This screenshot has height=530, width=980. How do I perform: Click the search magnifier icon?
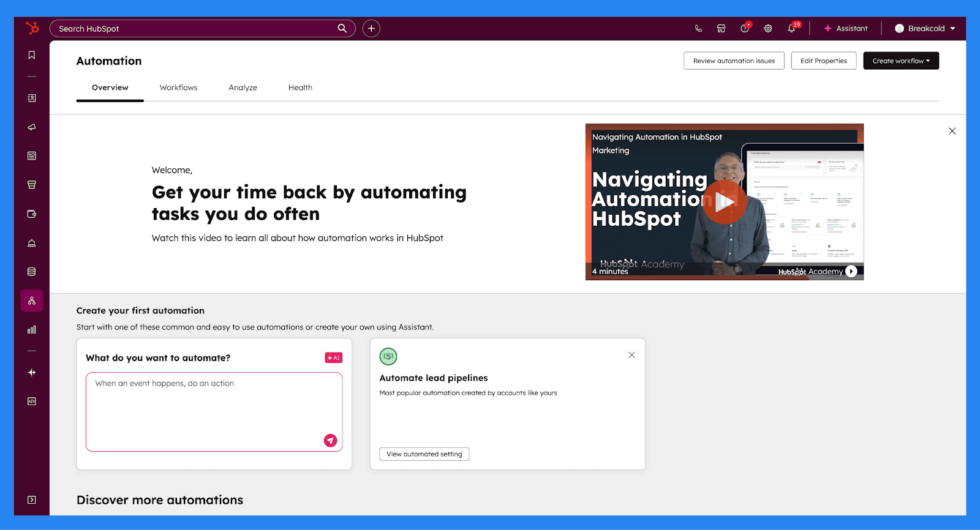342,28
